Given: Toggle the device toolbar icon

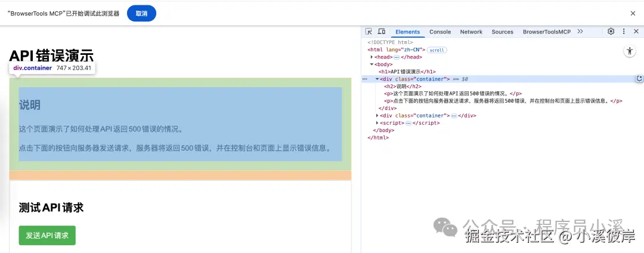Looking at the screenshot, I should click(x=382, y=32).
